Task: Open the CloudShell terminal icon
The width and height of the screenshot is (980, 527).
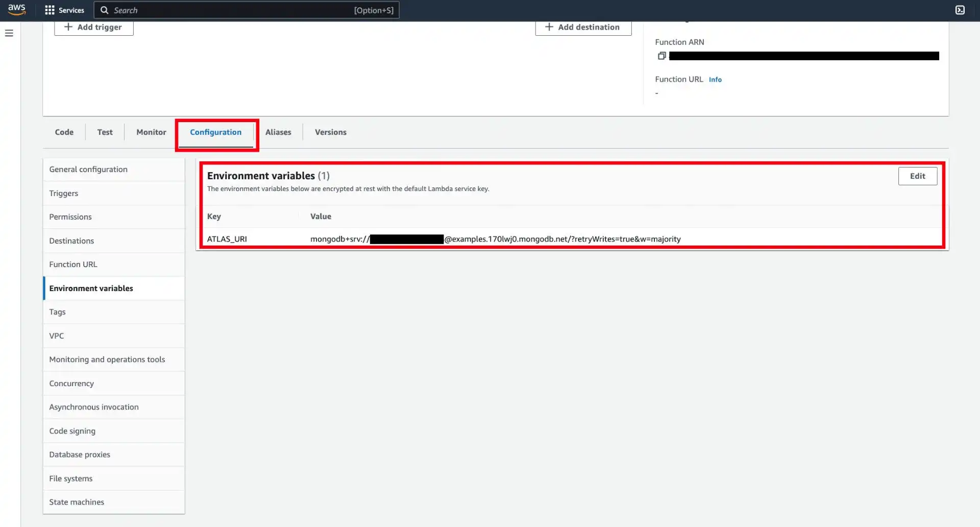Action: coord(960,10)
